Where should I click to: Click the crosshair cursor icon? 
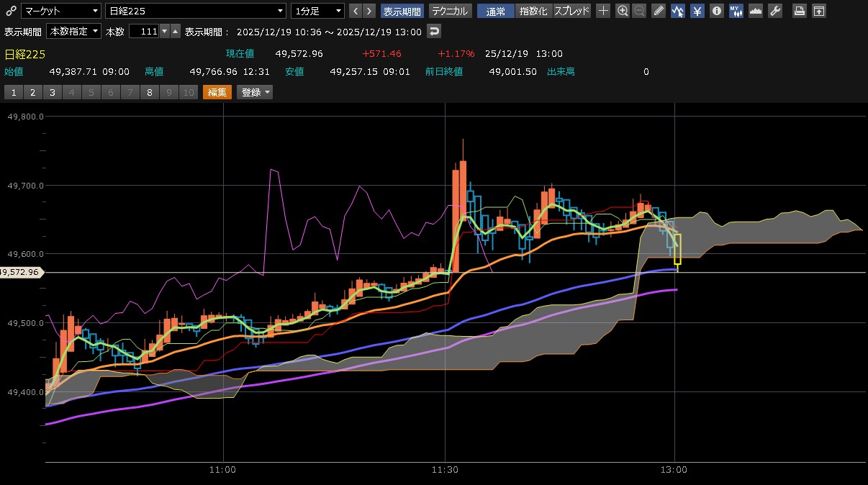[x=603, y=11]
